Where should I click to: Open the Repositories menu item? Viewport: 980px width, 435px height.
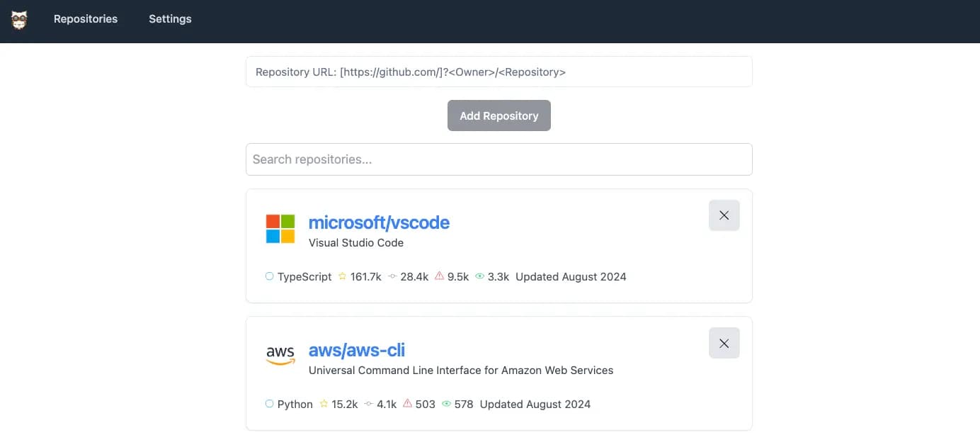pyautogui.click(x=86, y=19)
